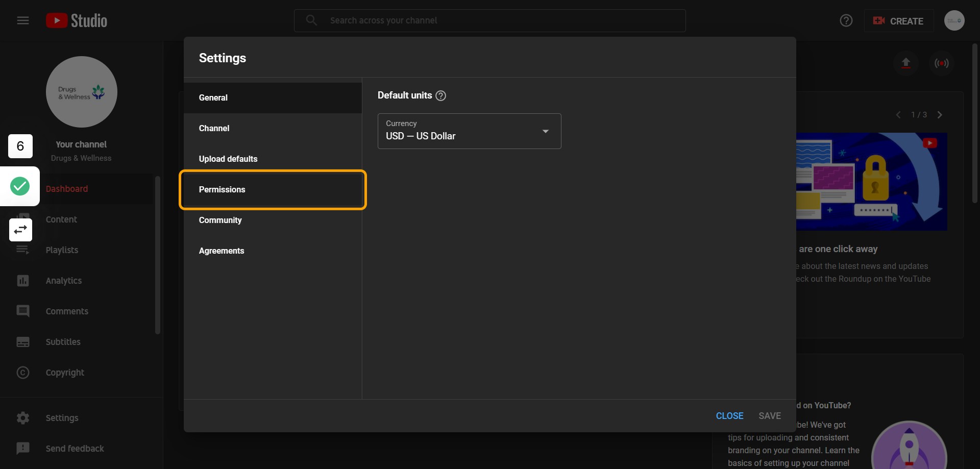Open the Permissions tab
Screen dimensions: 980x469
[x=273, y=189]
